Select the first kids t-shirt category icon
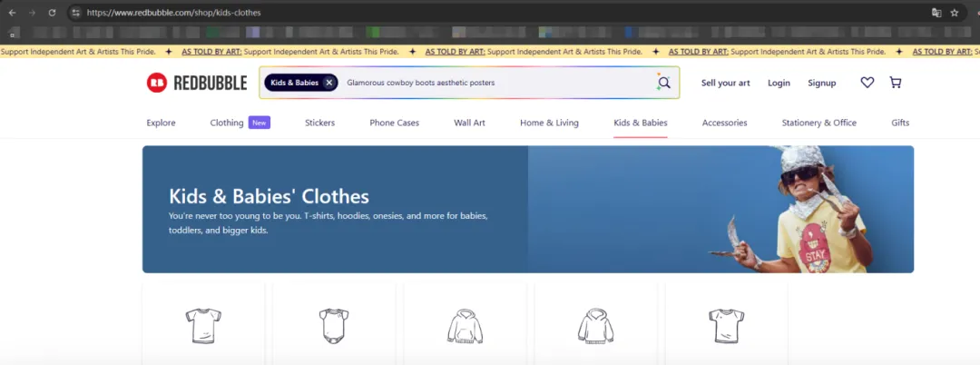Screen dimensions: 980x365 click(x=203, y=326)
